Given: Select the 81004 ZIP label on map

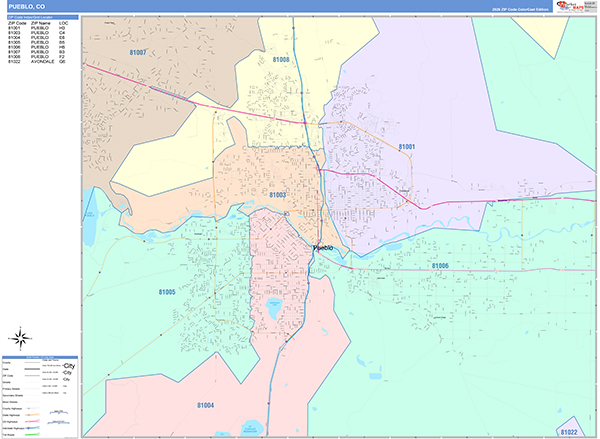Looking at the screenshot, I should pyautogui.click(x=205, y=404).
